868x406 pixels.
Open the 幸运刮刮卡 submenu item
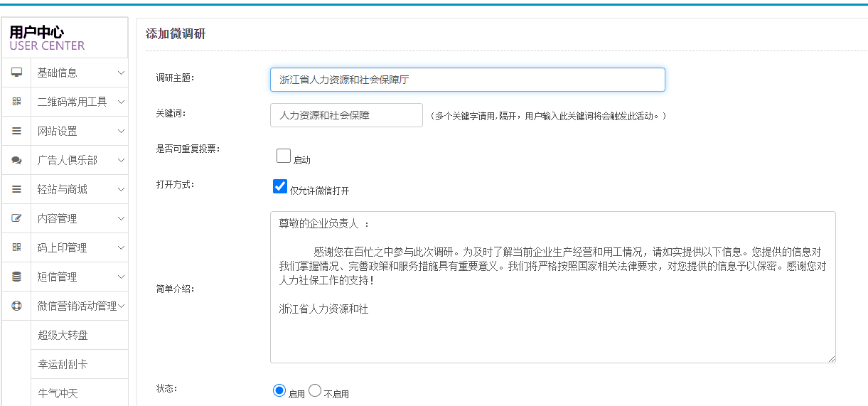click(63, 364)
